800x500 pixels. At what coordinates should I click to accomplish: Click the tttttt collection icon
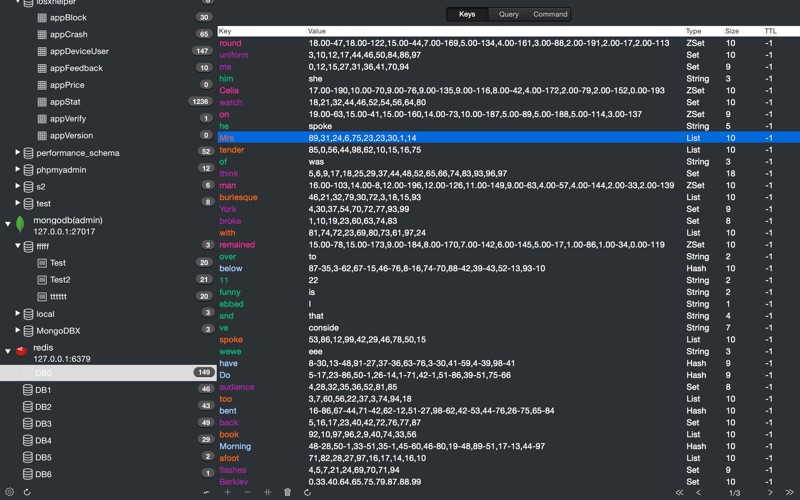tap(42, 296)
